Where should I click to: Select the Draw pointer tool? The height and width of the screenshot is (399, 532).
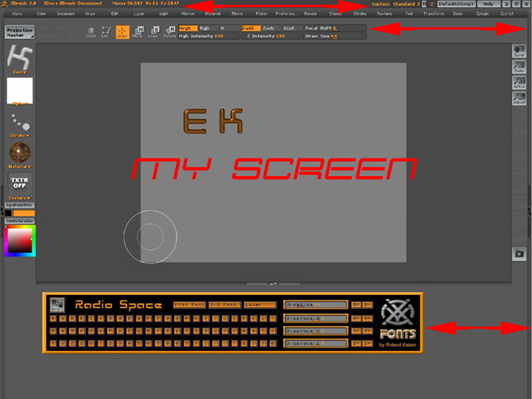pyautogui.click(x=123, y=32)
